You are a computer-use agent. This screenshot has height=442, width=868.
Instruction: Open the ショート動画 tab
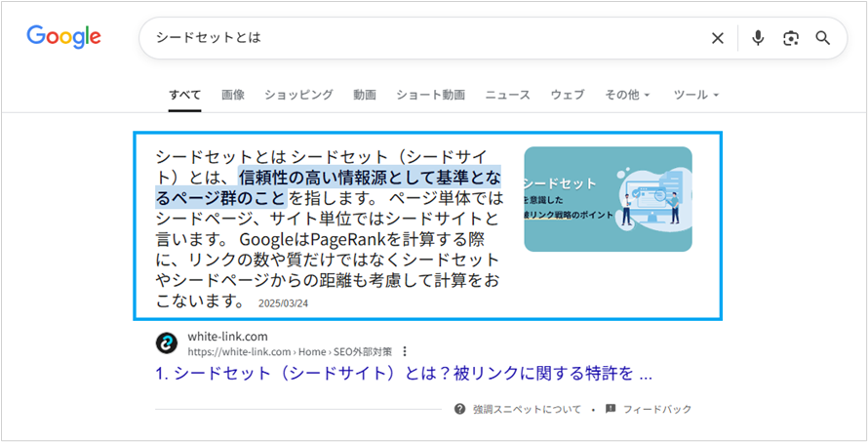pos(431,95)
